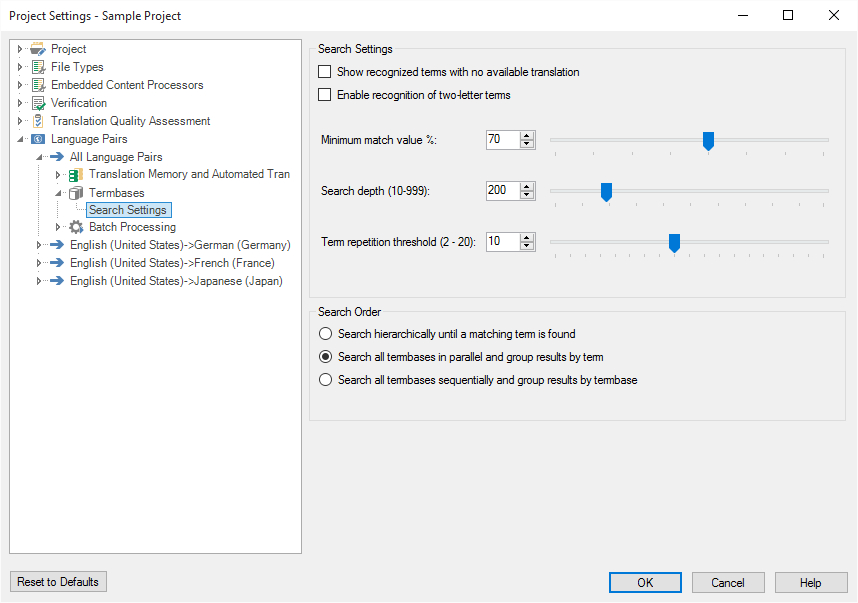Enable showing recognized terms with no translation
Image resolution: width=858 pixels, height=603 pixels.
click(324, 72)
